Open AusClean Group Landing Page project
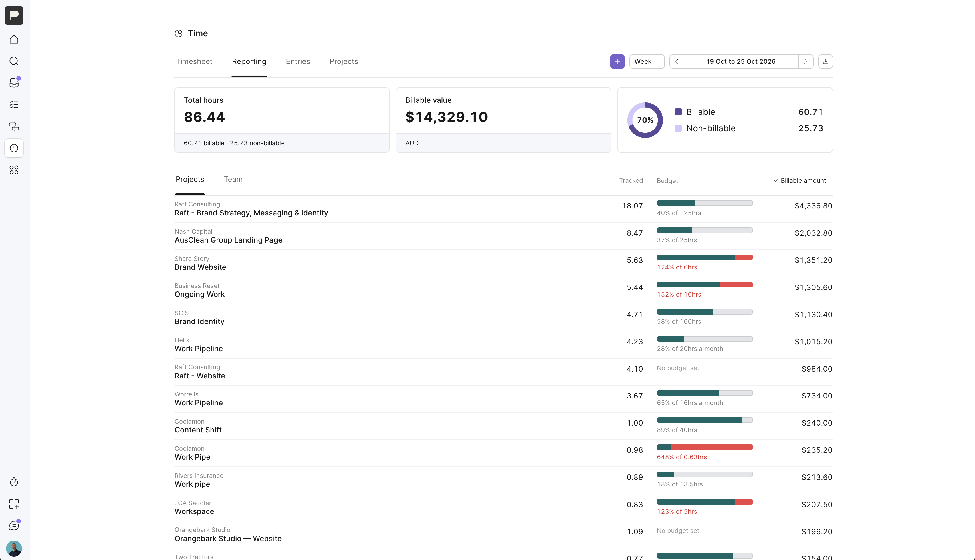The height and width of the screenshot is (560, 975). [228, 240]
